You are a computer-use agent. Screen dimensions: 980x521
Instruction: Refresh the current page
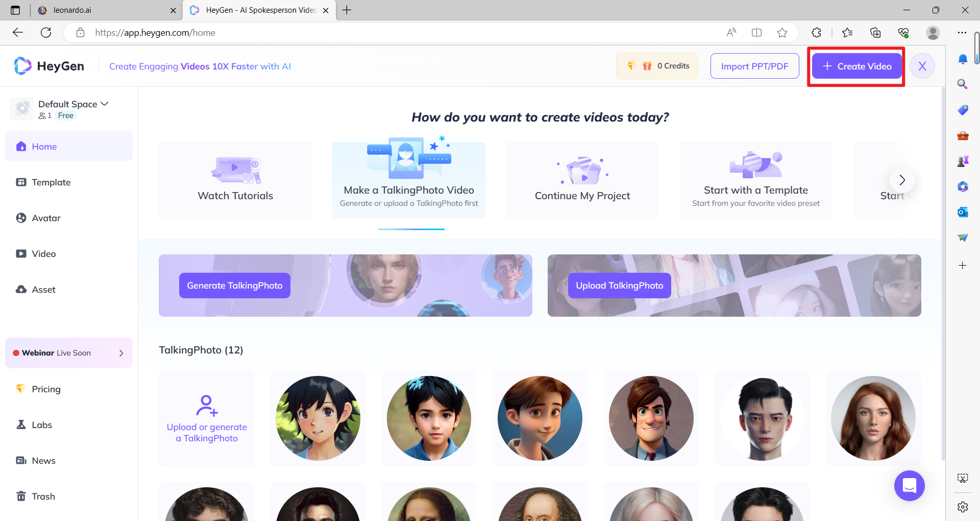(46, 33)
